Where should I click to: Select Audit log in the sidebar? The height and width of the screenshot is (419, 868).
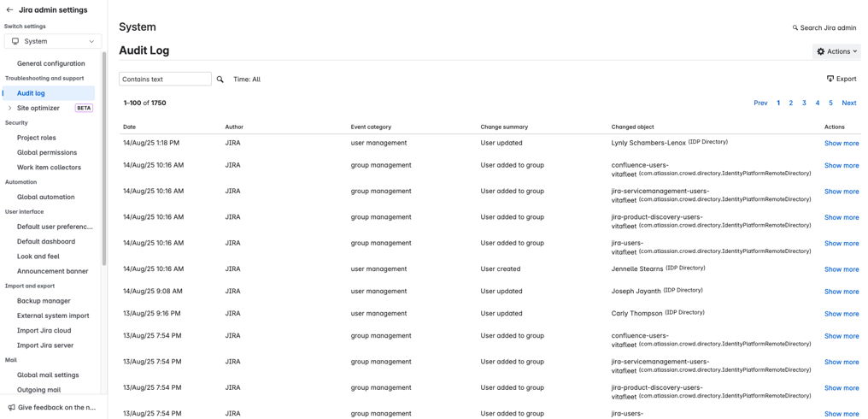(x=31, y=93)
